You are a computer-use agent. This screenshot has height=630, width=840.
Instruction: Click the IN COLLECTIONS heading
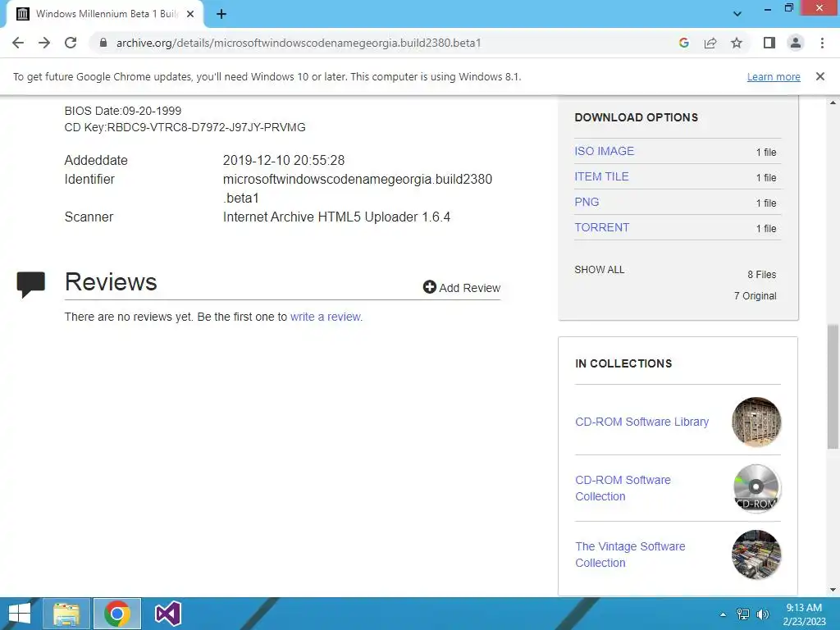pos(623,363)
